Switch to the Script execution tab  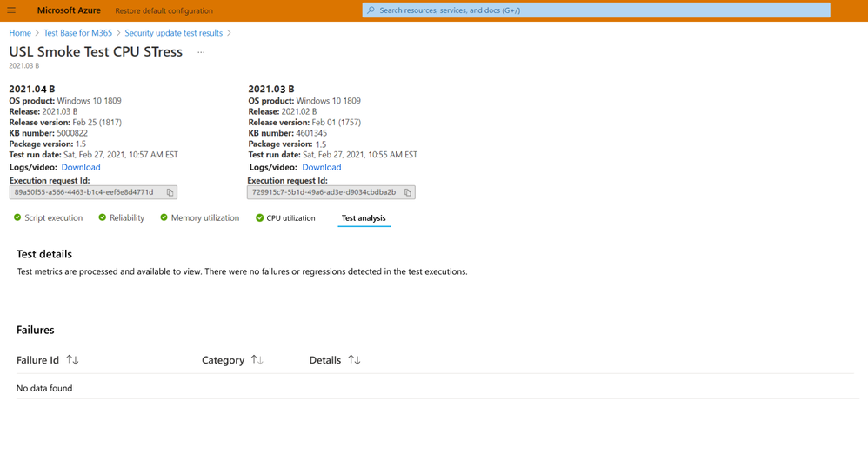(x=53, y=218)
